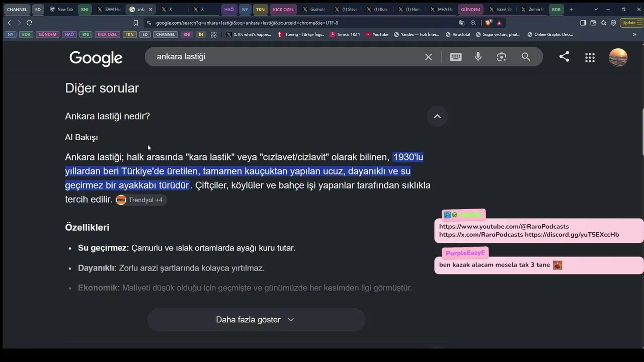Open the Brave Rewards triangle icon
The image size is (644, 362).
coord(499,23)
